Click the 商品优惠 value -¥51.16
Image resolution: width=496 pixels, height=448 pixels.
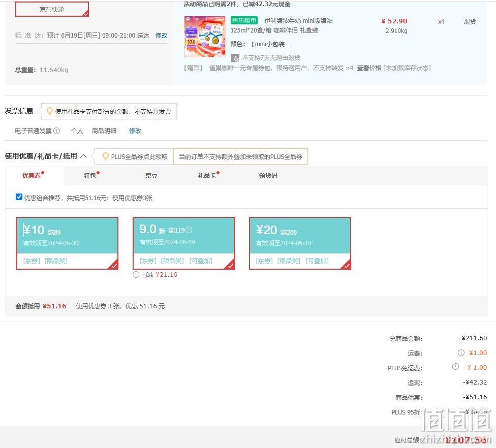475,397
